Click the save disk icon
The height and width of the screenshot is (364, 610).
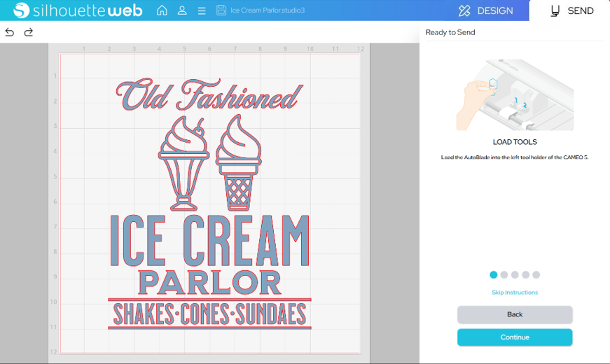pyautogui.click(x=221, y=11)
